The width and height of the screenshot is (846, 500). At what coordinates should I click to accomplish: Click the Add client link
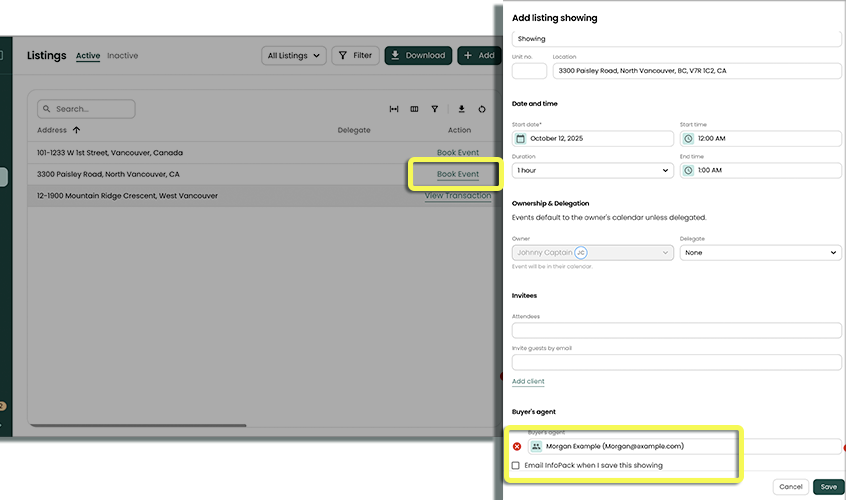[x=528, y=382]
